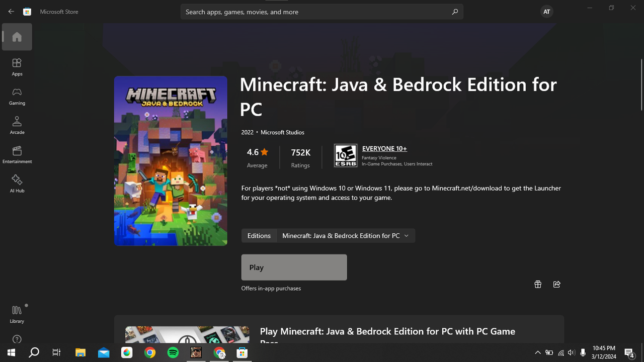Click the Minecraft cover art thumbnail
The height and width of the screenshot is (362, 644).
pos(171,161)
